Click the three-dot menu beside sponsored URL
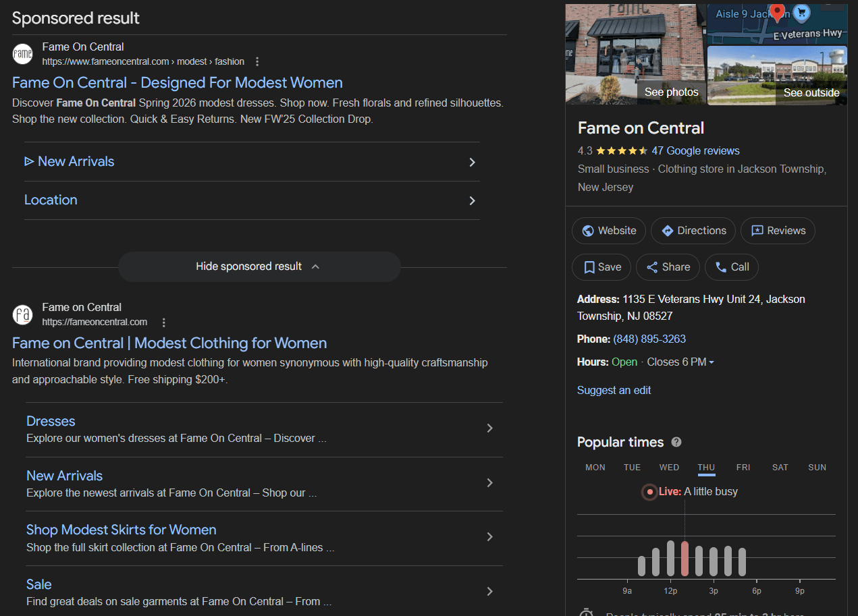858x616 pixels. [x=257, y=62]
